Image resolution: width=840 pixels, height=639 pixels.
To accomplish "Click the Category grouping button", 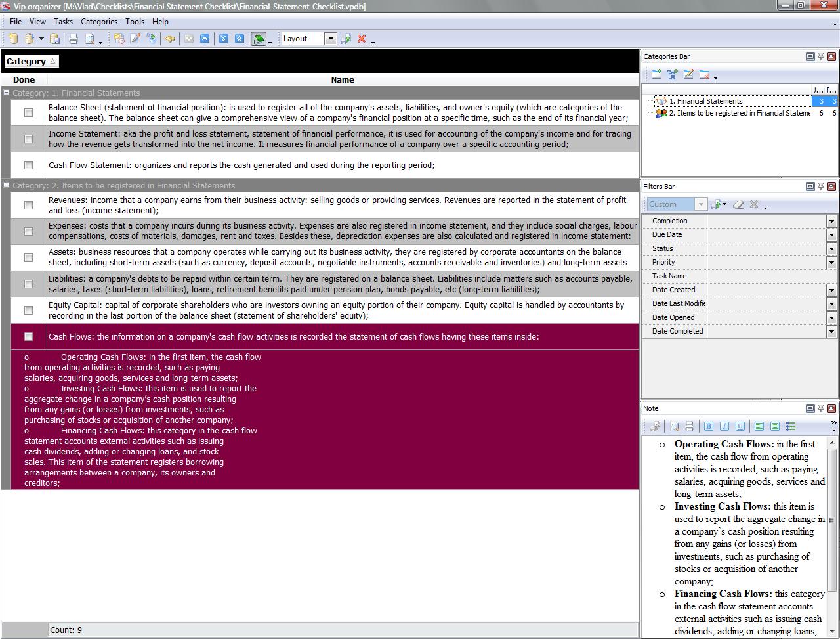I will (x=31, y=62).
